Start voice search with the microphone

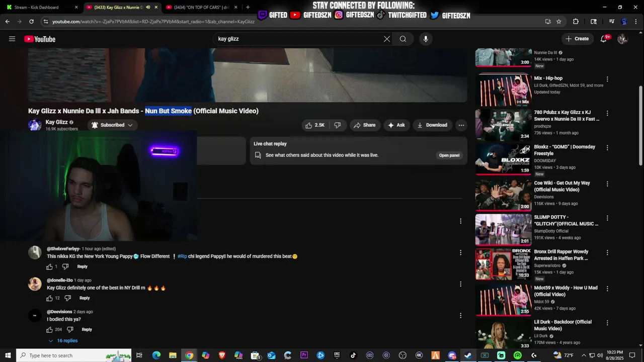coord(426,39)
